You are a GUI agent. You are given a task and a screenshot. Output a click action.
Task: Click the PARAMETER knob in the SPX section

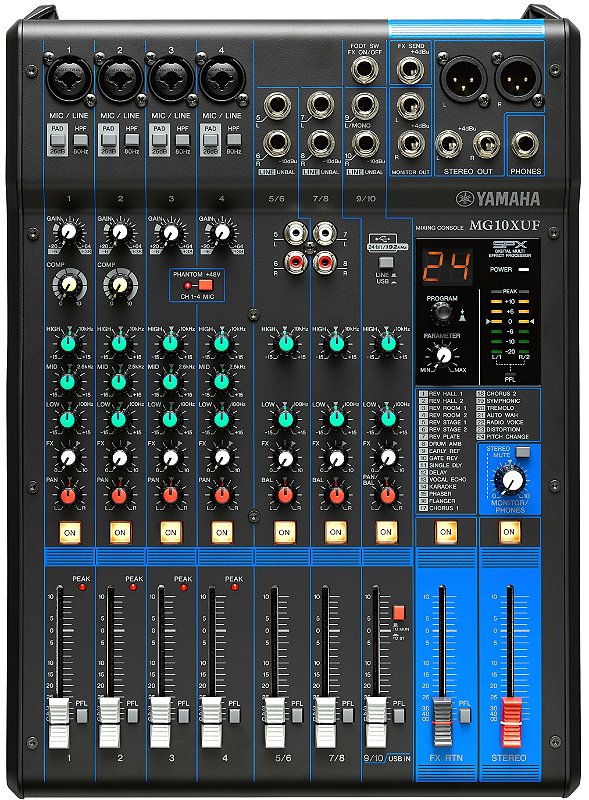point(444,355)
